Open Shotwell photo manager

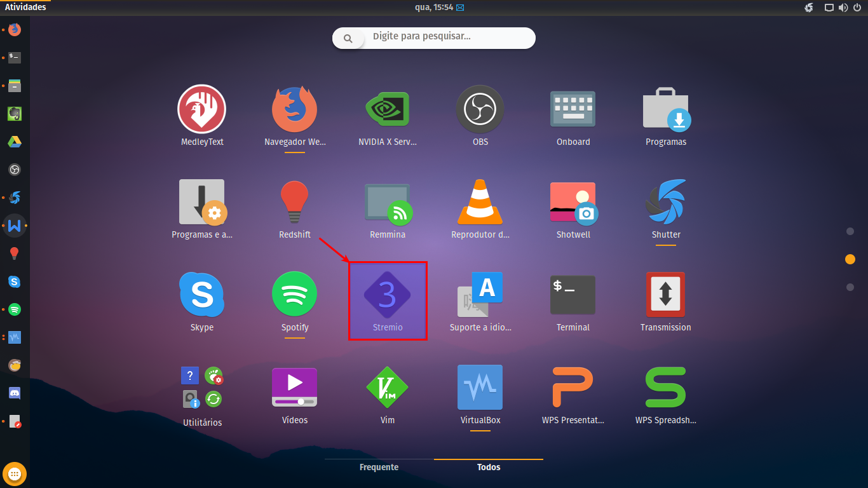tap(573, 203)
